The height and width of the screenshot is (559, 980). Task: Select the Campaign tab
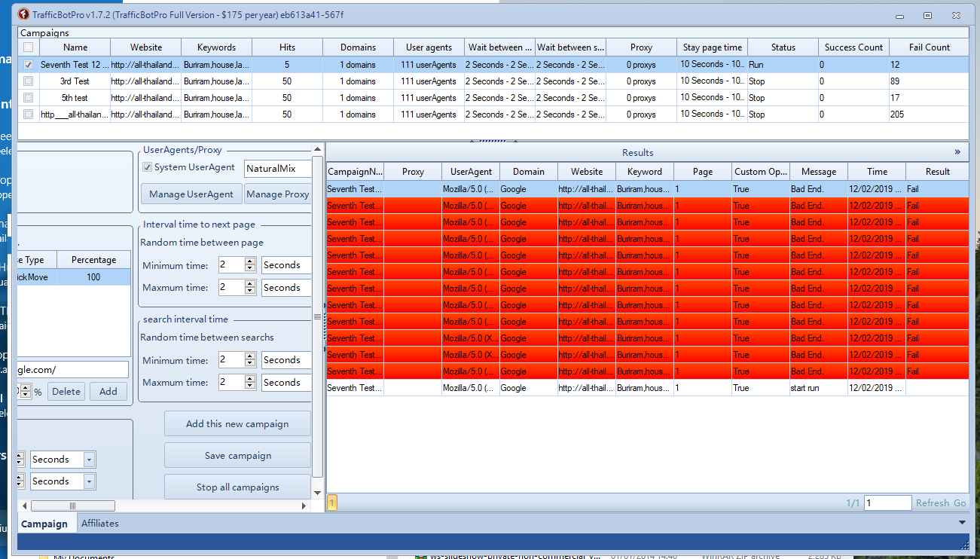44,524
